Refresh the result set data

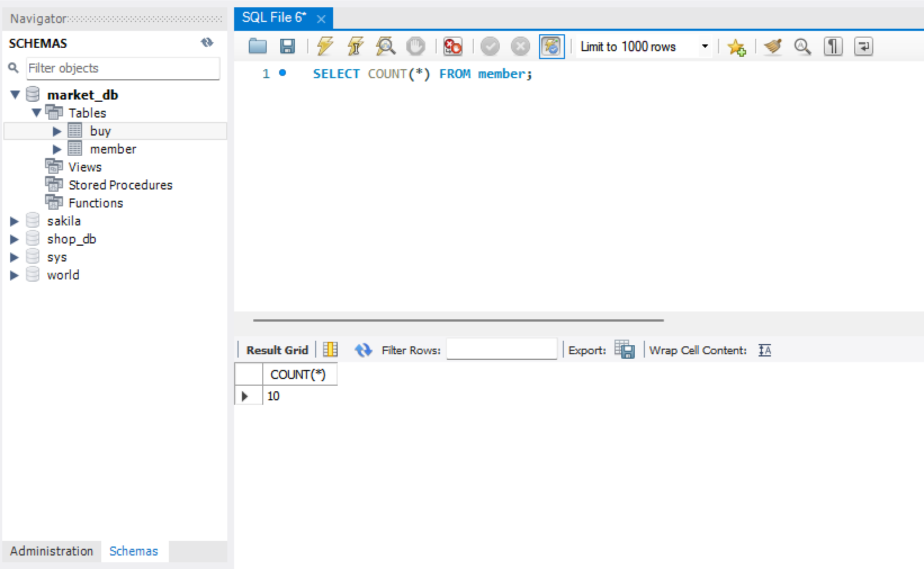[x=364, y=350]
